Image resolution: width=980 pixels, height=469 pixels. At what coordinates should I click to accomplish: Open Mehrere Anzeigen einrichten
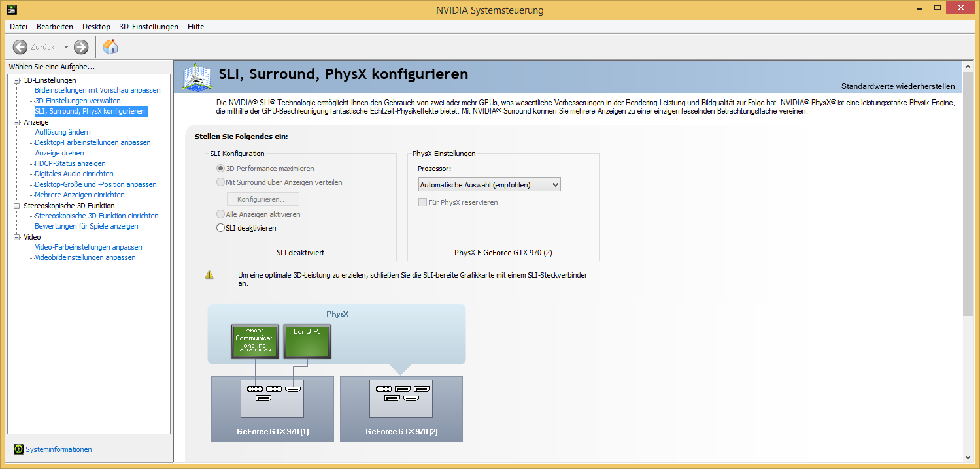pyautogui.click(x=80, y=195)
